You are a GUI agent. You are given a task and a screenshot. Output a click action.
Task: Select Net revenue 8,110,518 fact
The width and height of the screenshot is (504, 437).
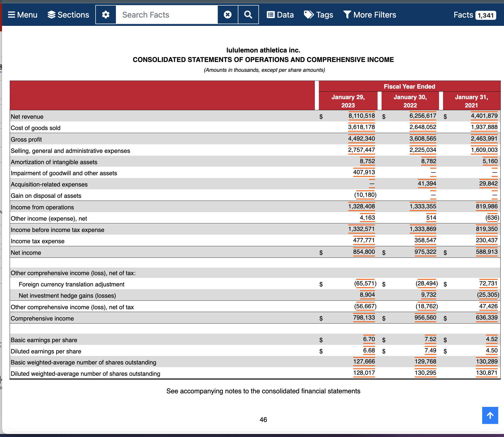(362, 116)
